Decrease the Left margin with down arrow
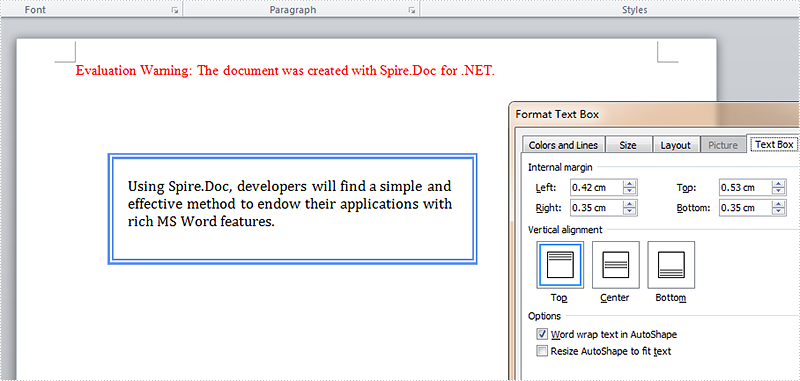This screenshot has width=800, height=381. 630,192
